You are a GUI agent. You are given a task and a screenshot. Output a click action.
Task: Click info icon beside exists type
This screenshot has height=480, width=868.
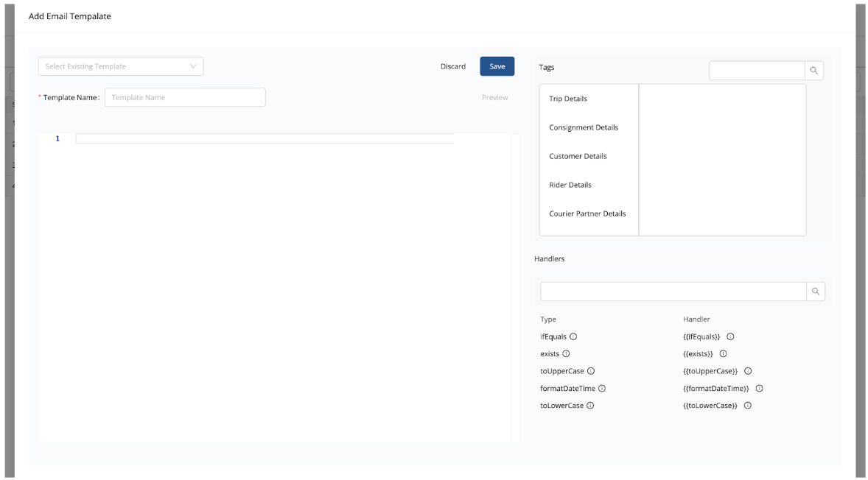pos(566,354)
